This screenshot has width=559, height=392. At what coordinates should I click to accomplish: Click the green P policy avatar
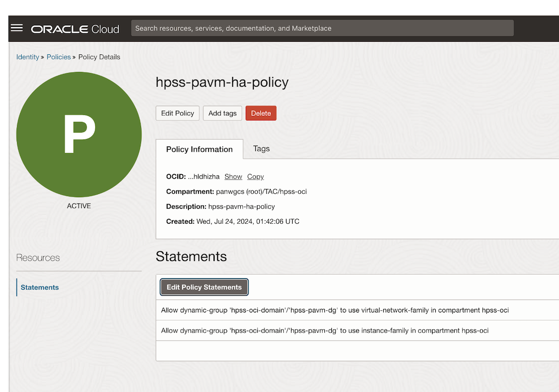79,134
